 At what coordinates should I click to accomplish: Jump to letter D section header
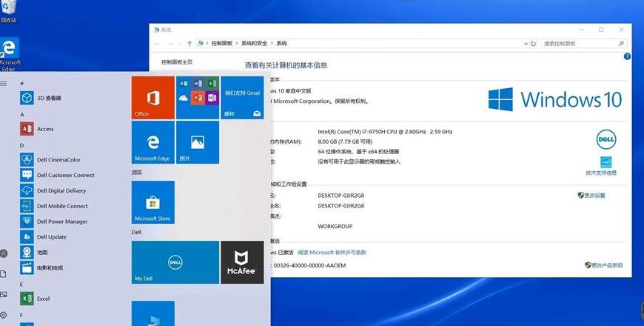[22, 145]
